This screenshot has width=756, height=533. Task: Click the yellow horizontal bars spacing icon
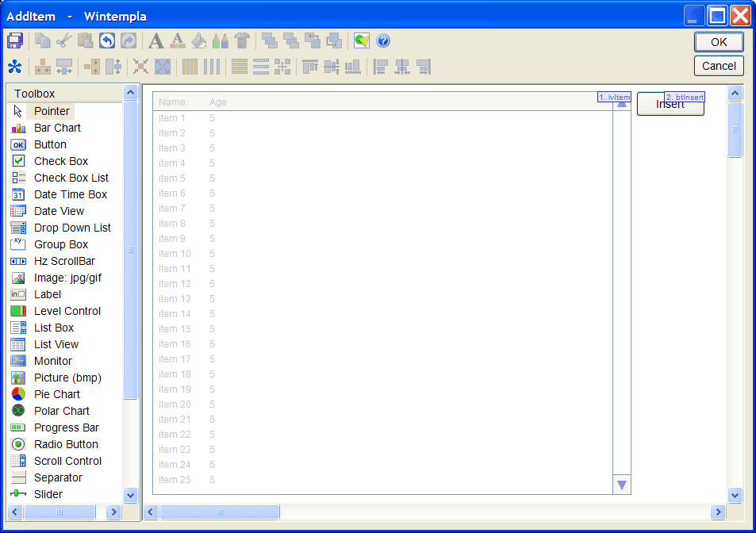[239, 67]
